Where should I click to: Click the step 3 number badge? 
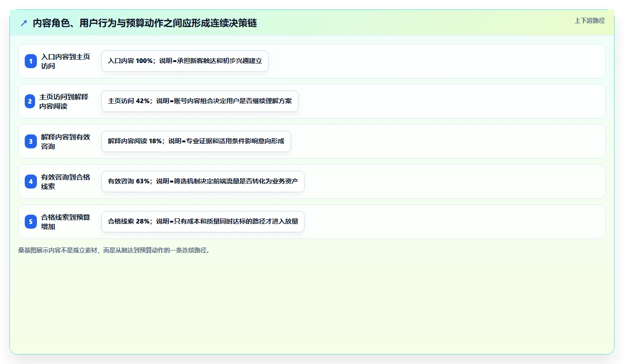[31, 141]
